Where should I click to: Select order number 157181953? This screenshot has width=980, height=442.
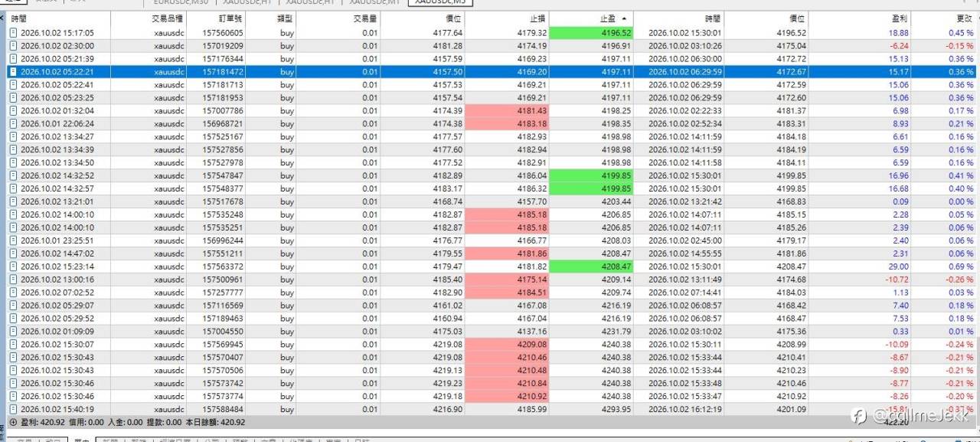click(223, 98)
